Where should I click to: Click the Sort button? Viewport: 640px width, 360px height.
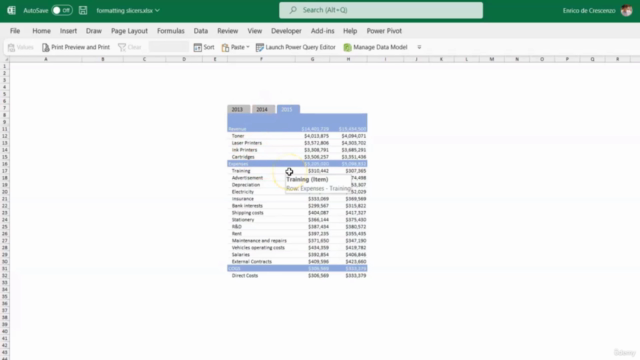tap(204, 47)
